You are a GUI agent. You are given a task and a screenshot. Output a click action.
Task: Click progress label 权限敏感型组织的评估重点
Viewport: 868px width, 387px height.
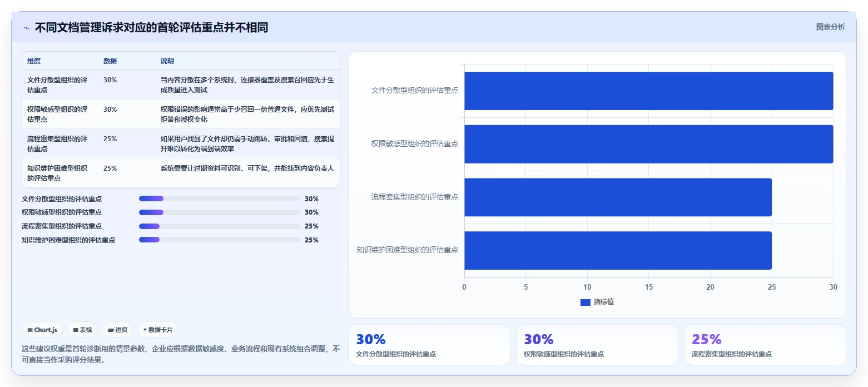(x=62, y=212)
